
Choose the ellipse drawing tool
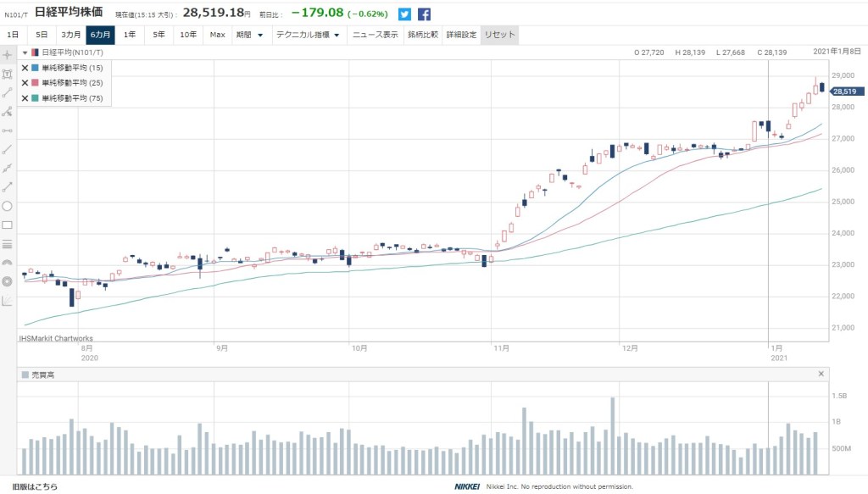pyautogui.click(x=8, y=206)
